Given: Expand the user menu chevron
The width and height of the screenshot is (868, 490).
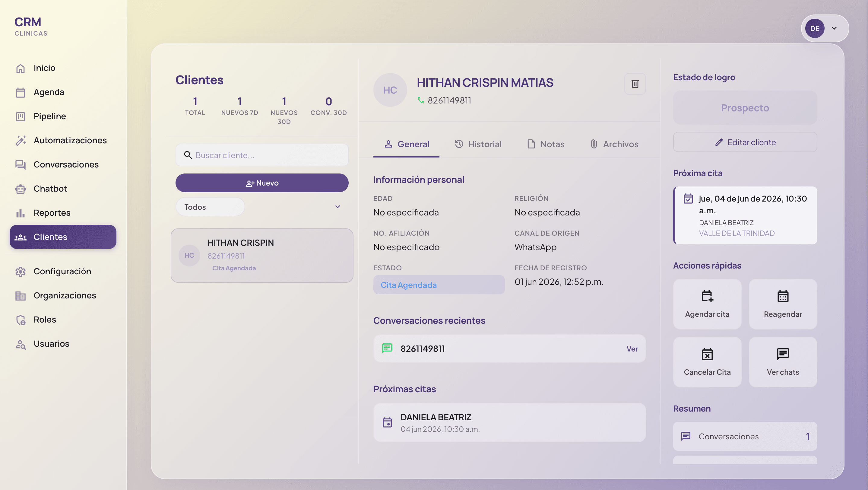Looking at the screenshot, I should pyautogui.click(x=834, y=28).
